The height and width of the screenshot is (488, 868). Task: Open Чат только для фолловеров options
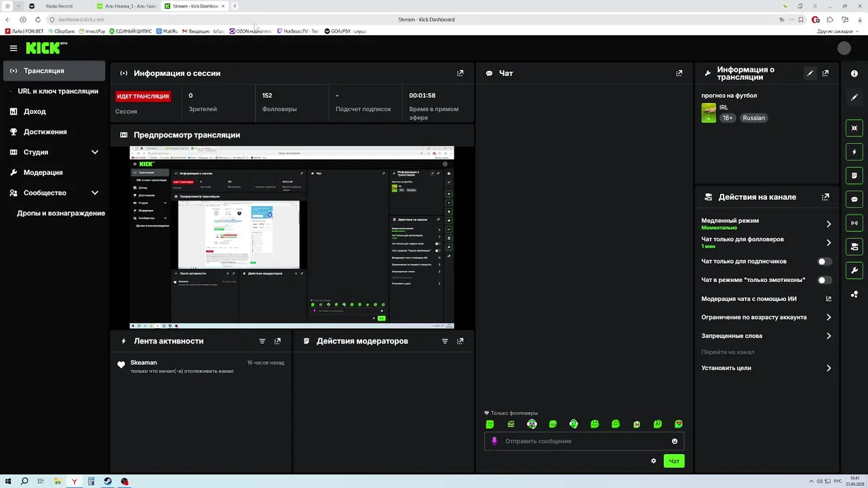[766, 243]
